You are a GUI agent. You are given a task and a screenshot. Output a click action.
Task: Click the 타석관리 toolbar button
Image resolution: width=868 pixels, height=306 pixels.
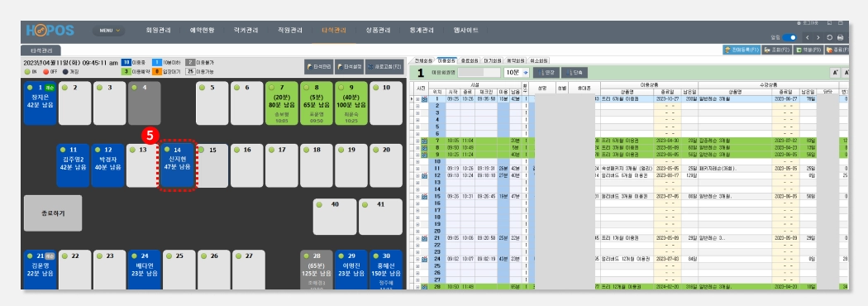319,66
